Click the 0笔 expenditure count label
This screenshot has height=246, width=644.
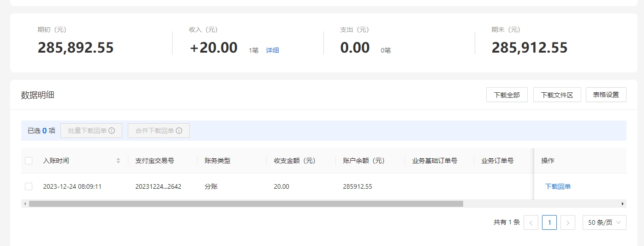[x=386, y=50]
